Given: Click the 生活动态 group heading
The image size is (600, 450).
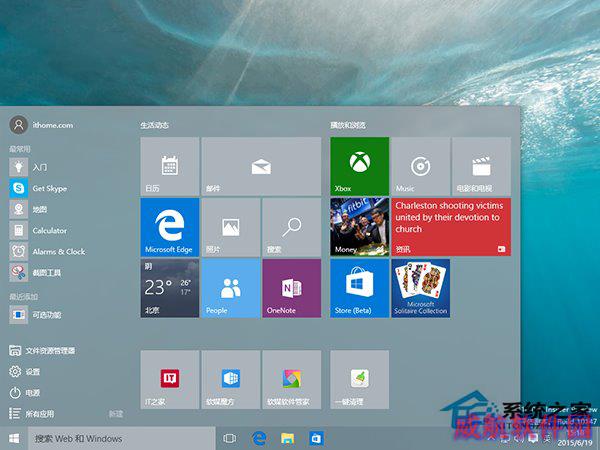Looking at the screenshot, I should (x=155, y=125).
